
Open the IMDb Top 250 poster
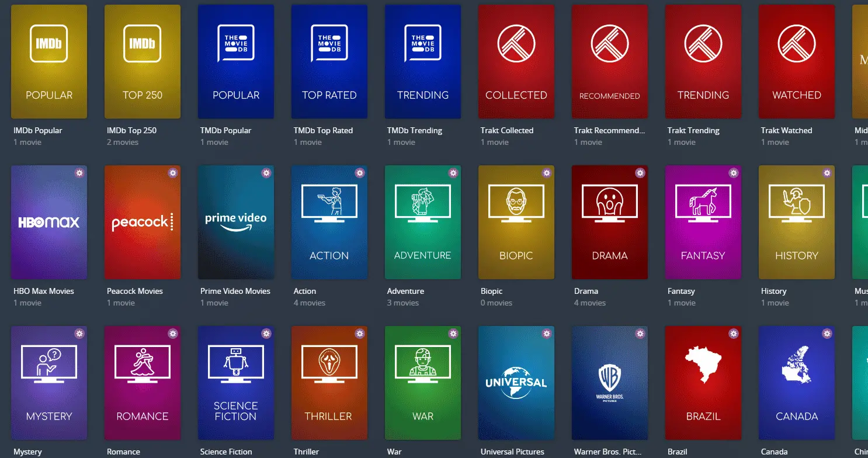point(143,62)
